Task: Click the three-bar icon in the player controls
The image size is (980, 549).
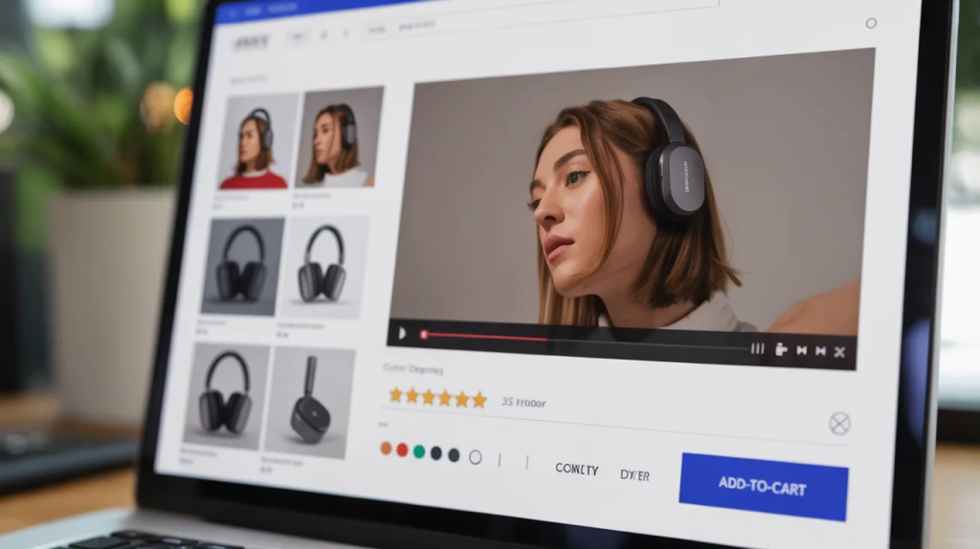Action: (758, 348)
